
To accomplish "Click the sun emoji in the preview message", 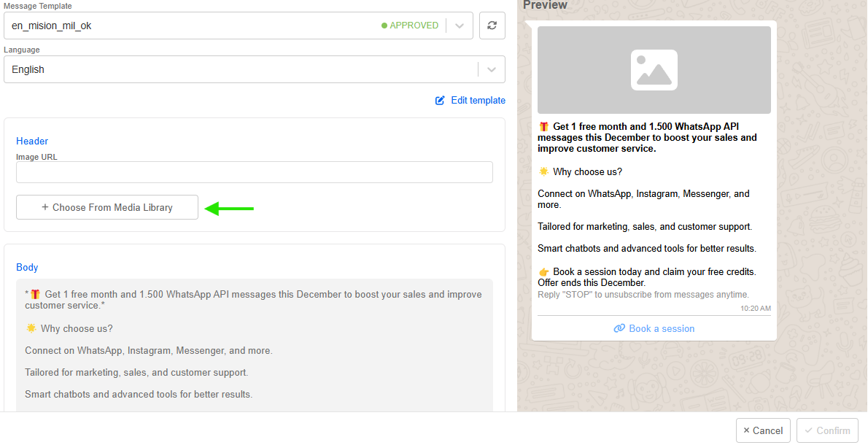I will click(543, 172).
